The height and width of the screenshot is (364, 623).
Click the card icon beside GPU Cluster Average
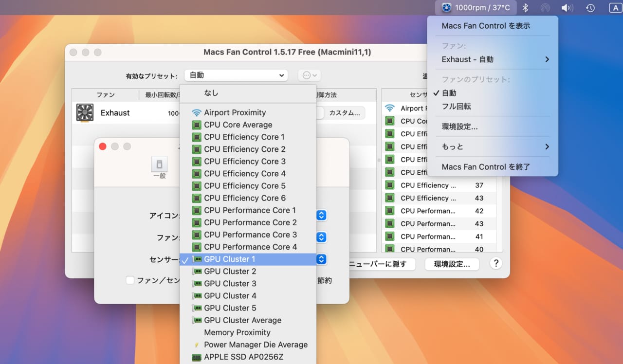click(197, 320)
